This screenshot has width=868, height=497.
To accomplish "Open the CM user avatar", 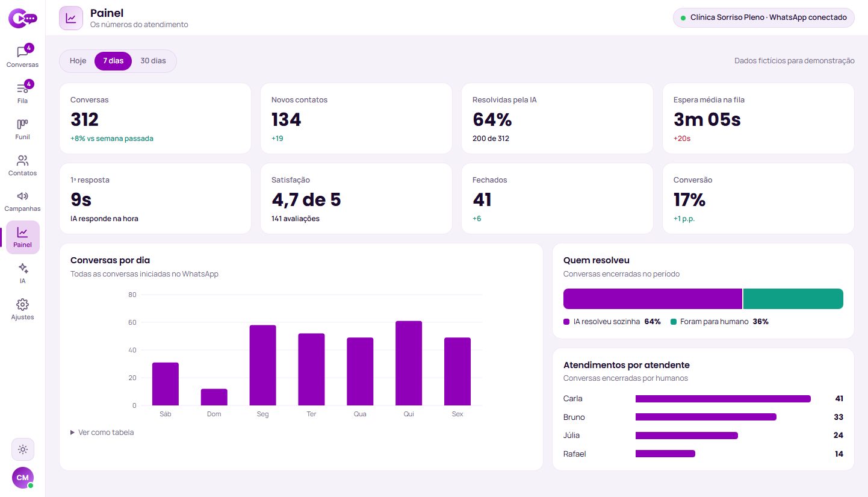I will click(x=23, y=478).
